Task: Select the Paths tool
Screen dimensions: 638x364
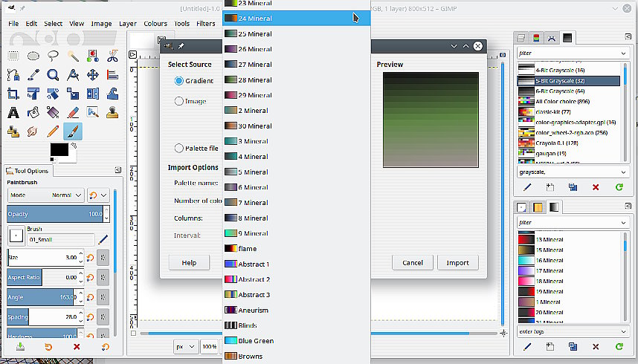Action: 13,75
